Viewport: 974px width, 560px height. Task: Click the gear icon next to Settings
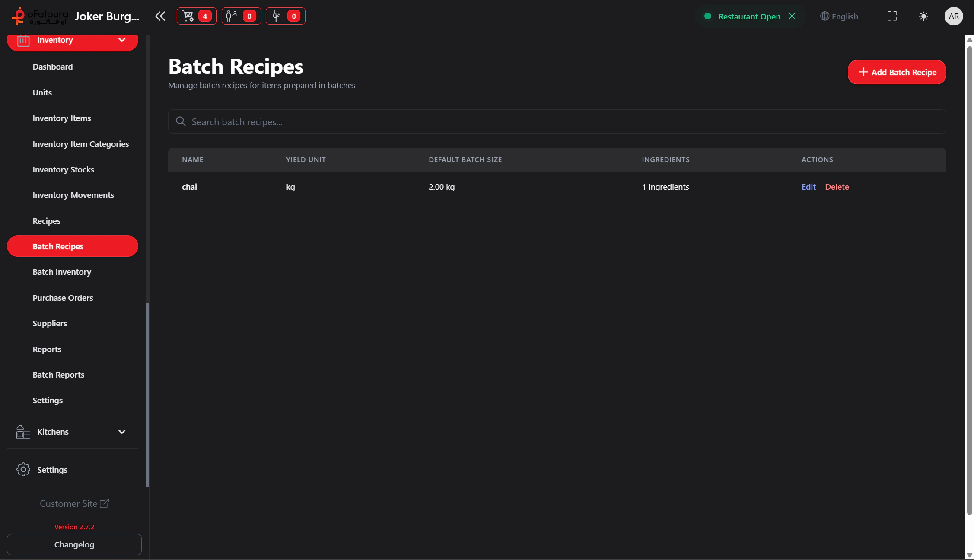(x=22, y=469)
